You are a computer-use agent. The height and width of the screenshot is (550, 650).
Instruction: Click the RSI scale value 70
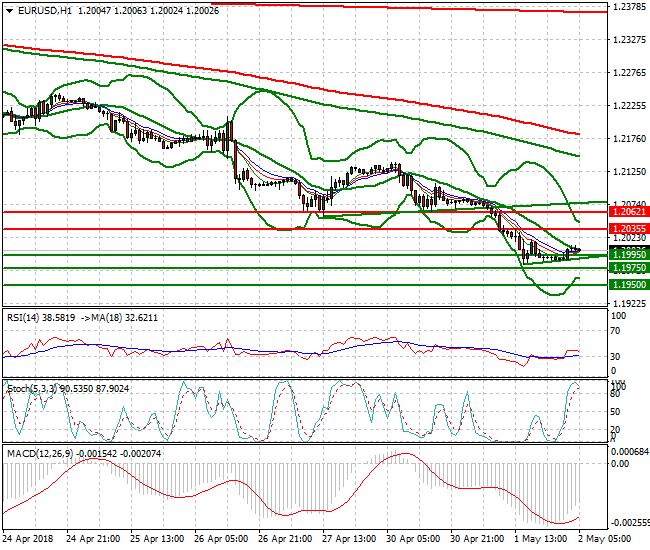click(616, 331)
